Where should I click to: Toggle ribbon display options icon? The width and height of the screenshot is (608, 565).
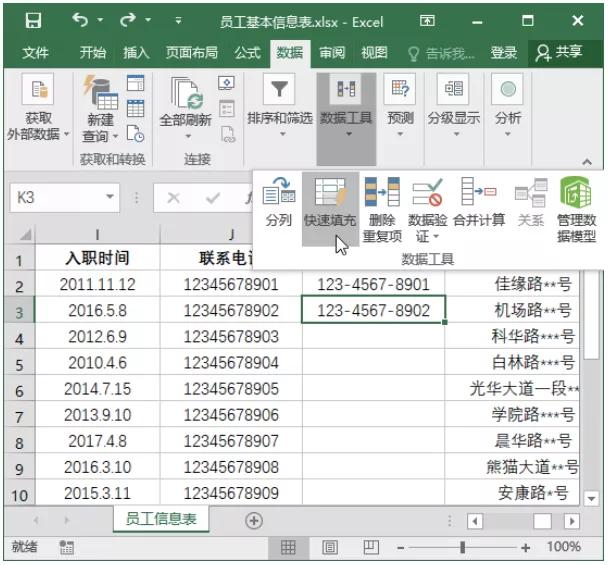[427, 20]
